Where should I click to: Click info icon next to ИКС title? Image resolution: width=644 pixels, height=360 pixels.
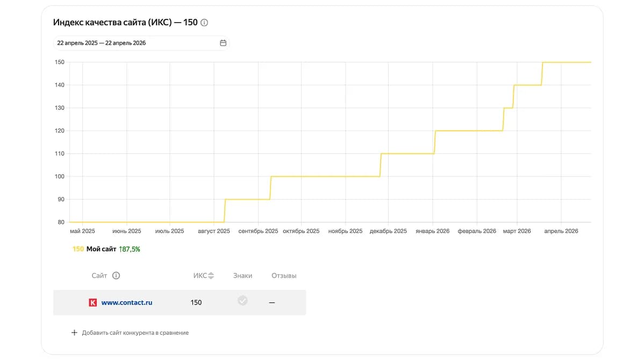(x=204, y=23)
